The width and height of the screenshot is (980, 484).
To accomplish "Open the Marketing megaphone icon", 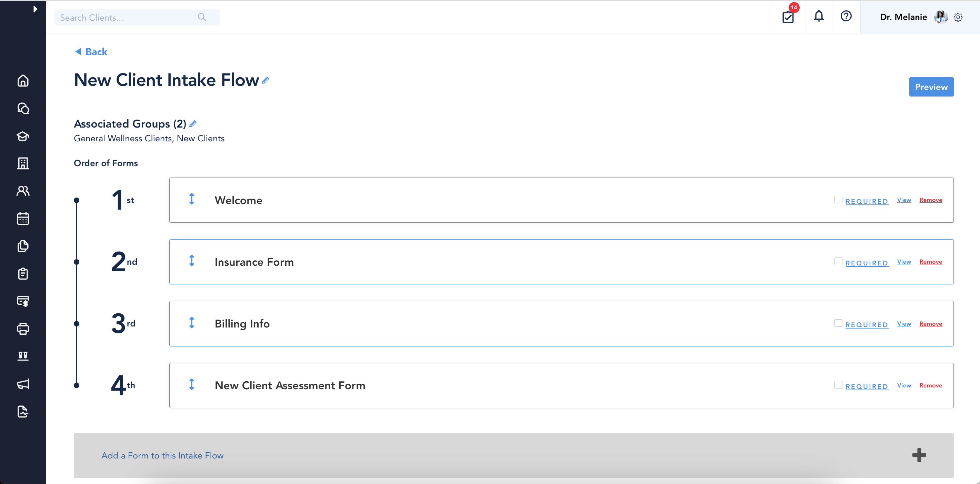I will pyautogui.click(x=23, y=384).
